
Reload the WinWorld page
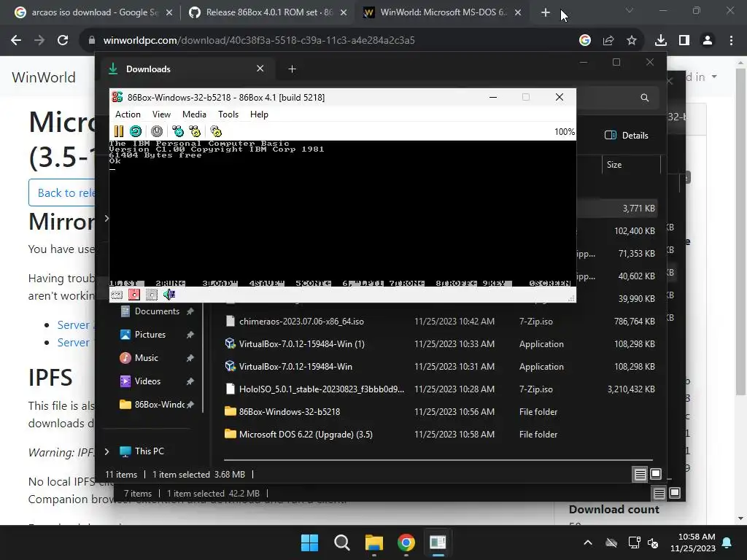click(x=63, y=41)
